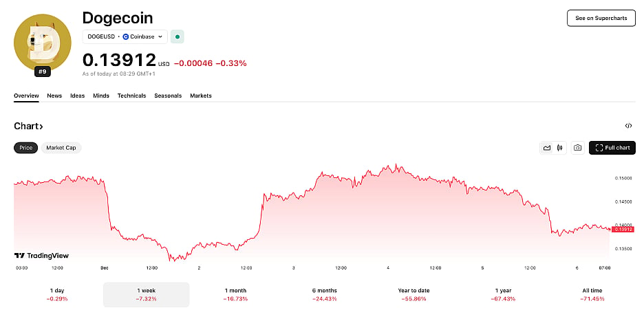Click the 'As of today at 08:29 GMT+1' text
Image resolution: width=644 pixels, height=319 pixels.
tap(119, 74)
